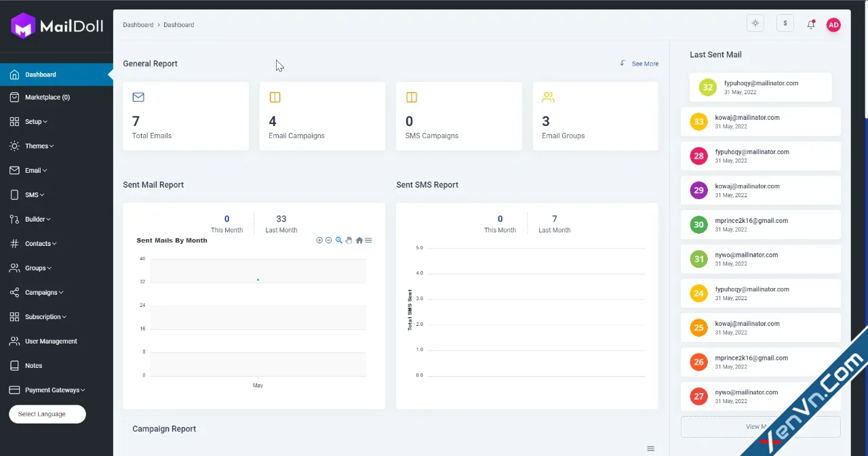Toggle the light/dark theme sun icon
The width and height of the screenshot is (868, 456).
coord(755,24)
